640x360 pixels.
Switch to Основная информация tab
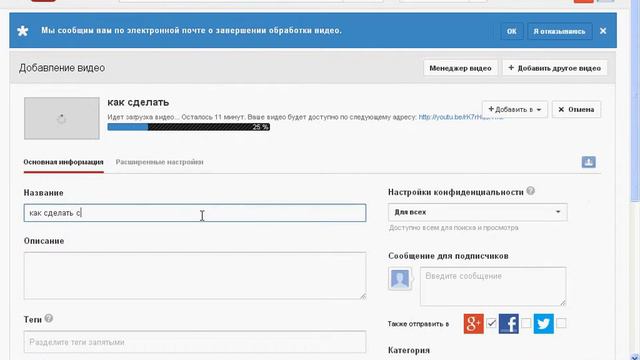point(63,162)
